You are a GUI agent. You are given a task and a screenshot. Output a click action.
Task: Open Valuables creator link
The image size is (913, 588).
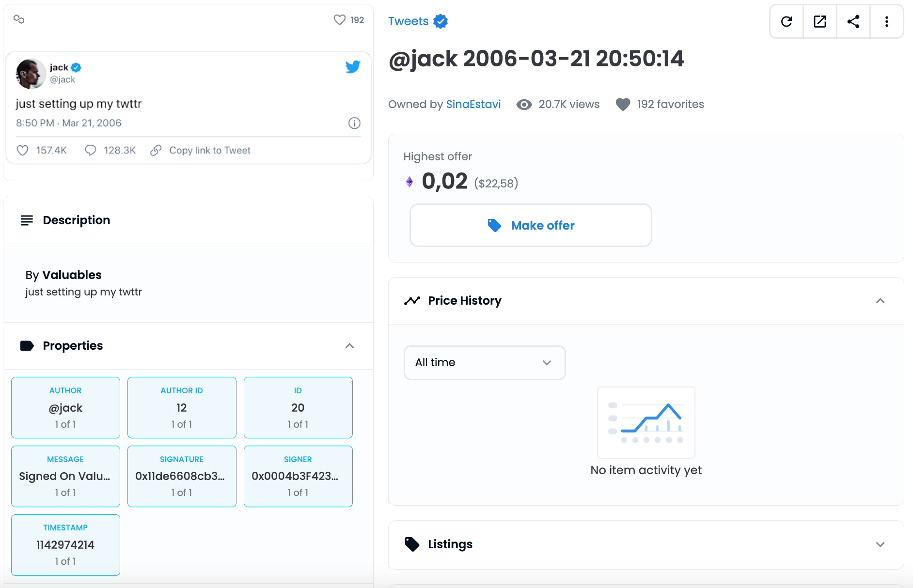pyautogui.click(x=72, y=275)
